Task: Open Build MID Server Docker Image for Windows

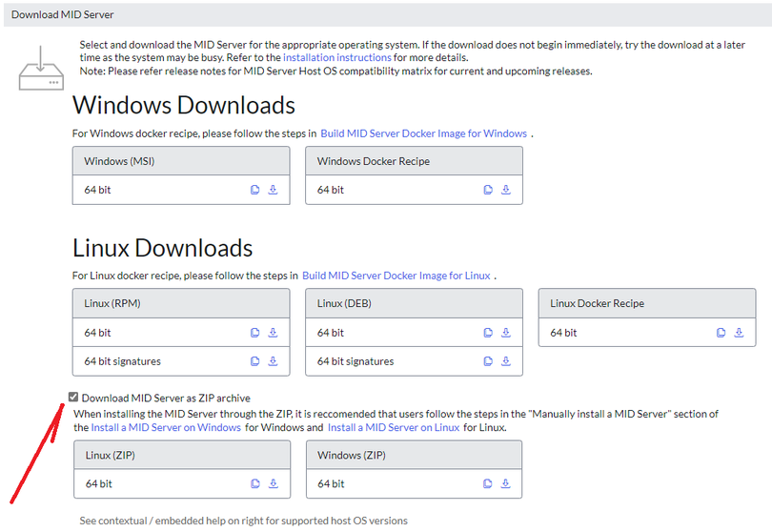Action: click(x=423, y=133)
